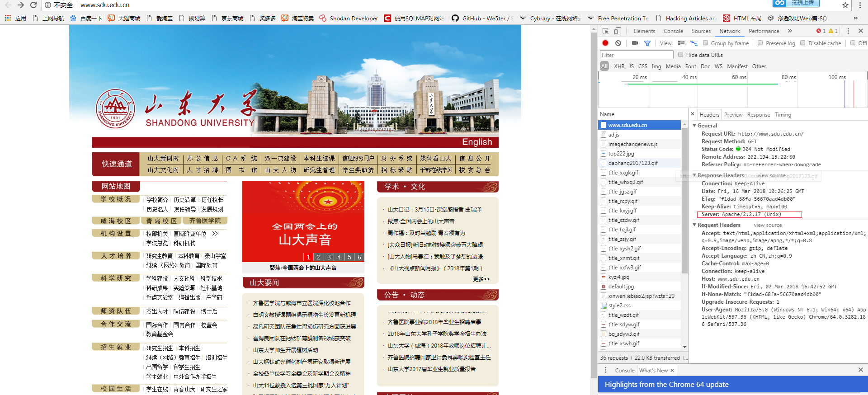Select slide 6 on the banner carousel
Screen dimensions: 868x395
(x=359, y=257)
